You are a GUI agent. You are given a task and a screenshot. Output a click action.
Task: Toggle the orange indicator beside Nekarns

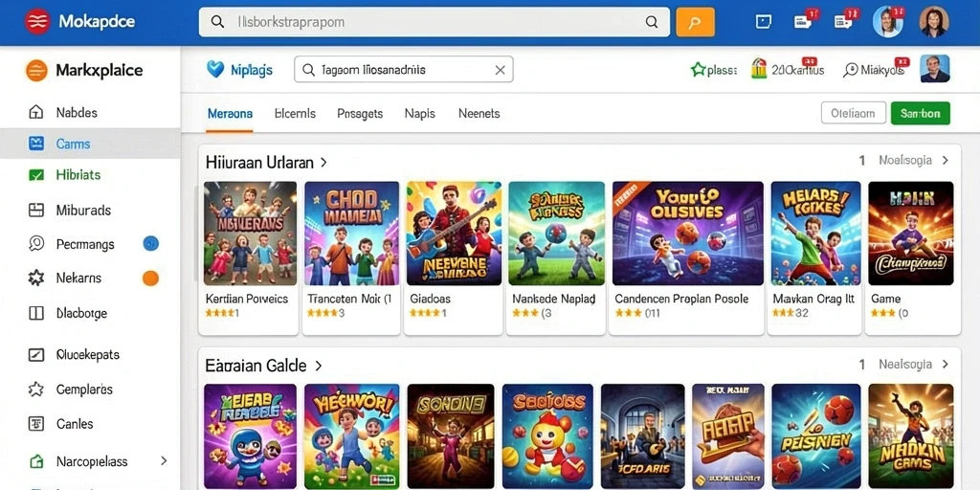click(x=150, y=278)
